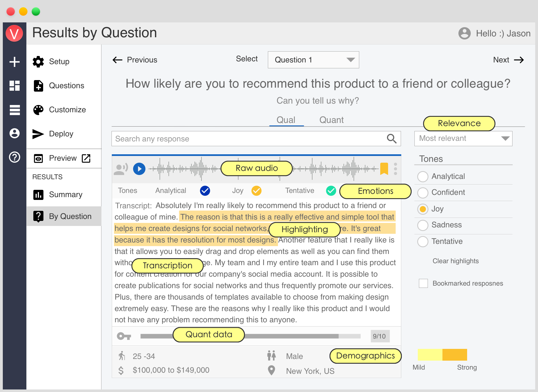Expand the Question 1 dropdown
Screen dimensions: 538x392
(313, 60)
